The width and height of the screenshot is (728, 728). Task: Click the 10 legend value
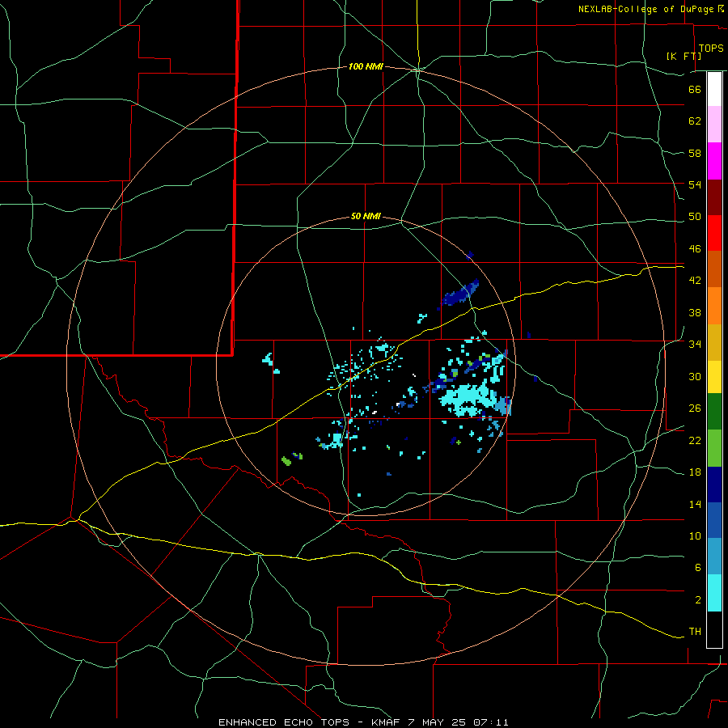point(695,536)
